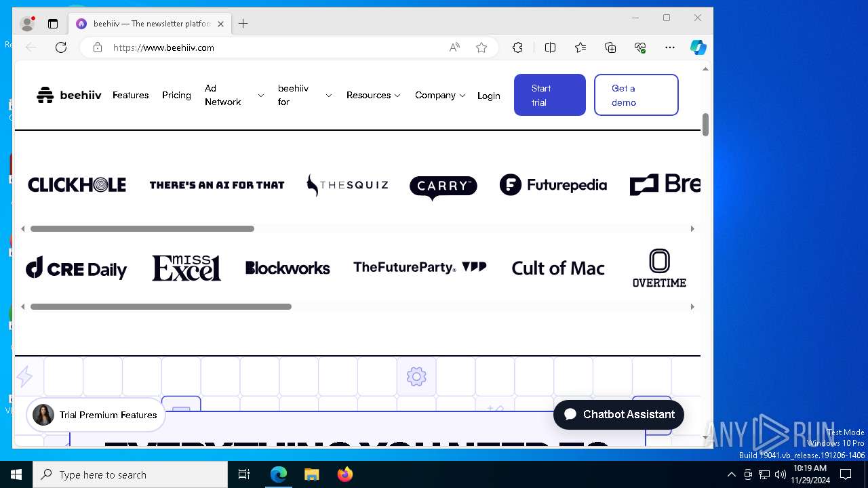The width and height of the screenshot is (868, 488).
Task: Open Collections icon
Action: [x=610, y=47]
